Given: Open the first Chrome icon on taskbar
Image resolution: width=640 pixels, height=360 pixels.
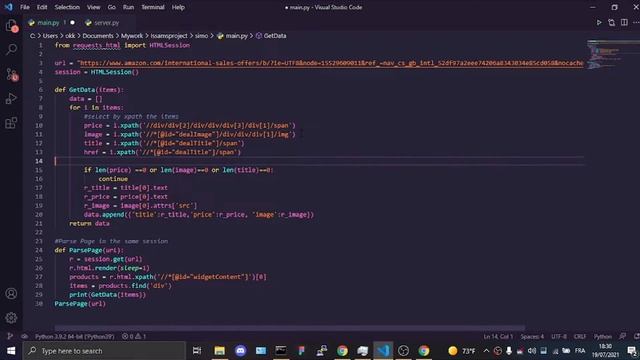Looking at the screenshot, I should [x=342, y=351].
